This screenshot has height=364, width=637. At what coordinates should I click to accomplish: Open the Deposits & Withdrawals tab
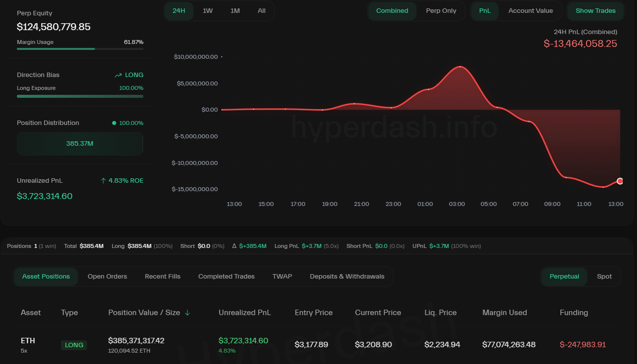pos(347,276)
